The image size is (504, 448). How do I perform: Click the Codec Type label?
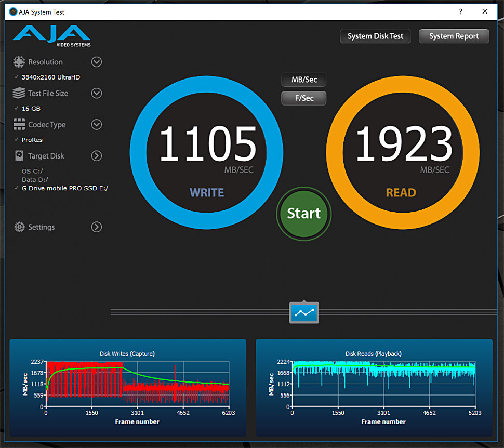coord(47,125)
